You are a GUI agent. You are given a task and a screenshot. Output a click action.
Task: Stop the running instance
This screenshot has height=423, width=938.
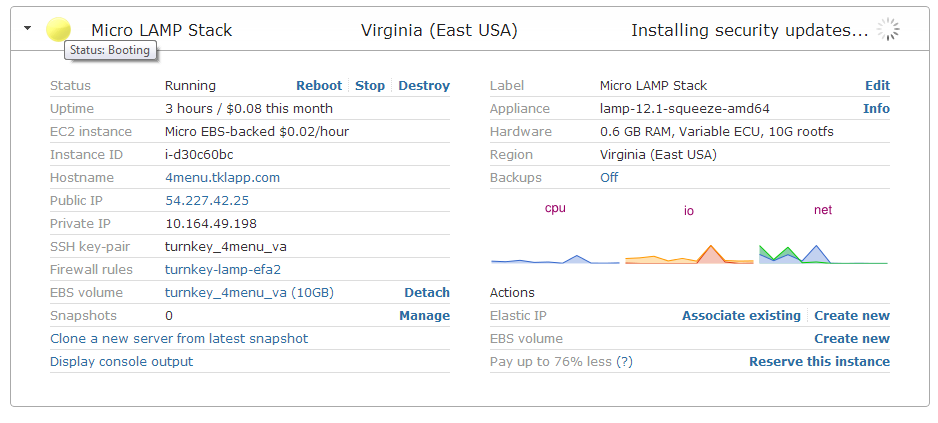pos(370,86)
